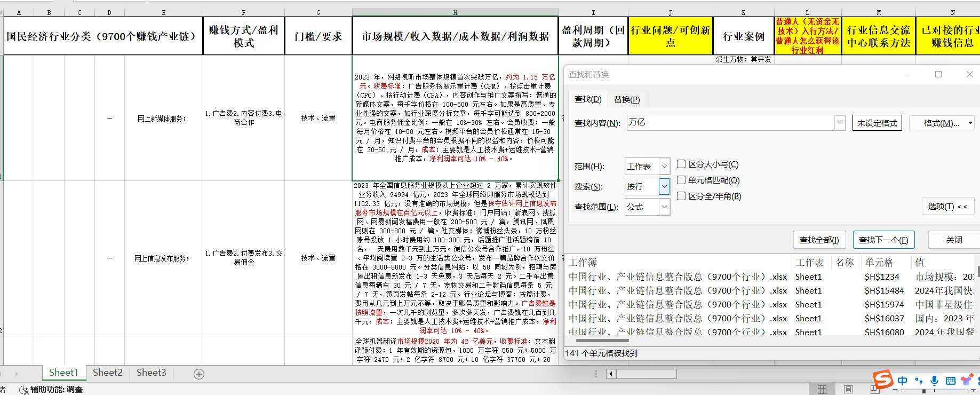Enable 区分大小写 match case checkbox

(x=681, y=164)
